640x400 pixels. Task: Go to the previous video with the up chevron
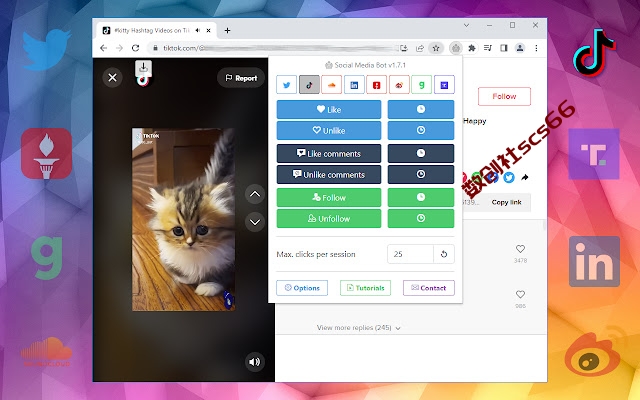tap(255, 194)
